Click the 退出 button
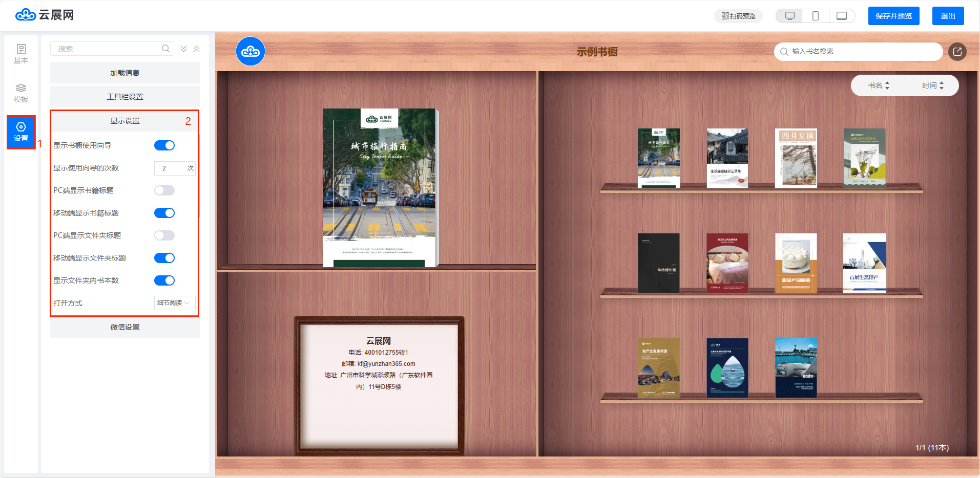Viewport: 980px width, 478px height. tap(948, 16)
